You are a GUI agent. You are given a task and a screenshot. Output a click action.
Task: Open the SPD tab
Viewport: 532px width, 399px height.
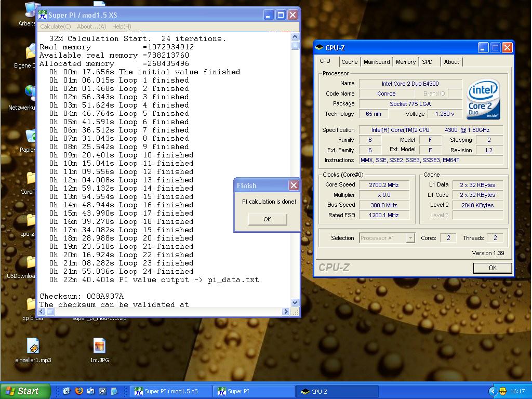[427, 62]
